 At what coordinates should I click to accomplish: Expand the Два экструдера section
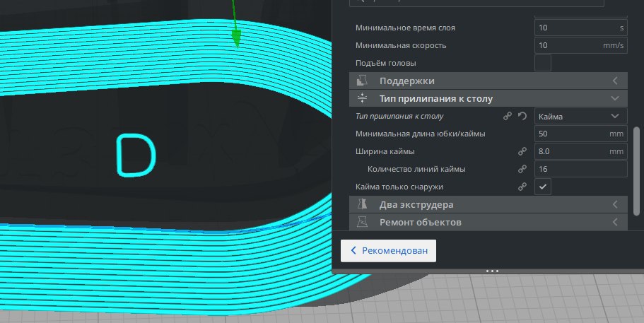pos(615,204)
